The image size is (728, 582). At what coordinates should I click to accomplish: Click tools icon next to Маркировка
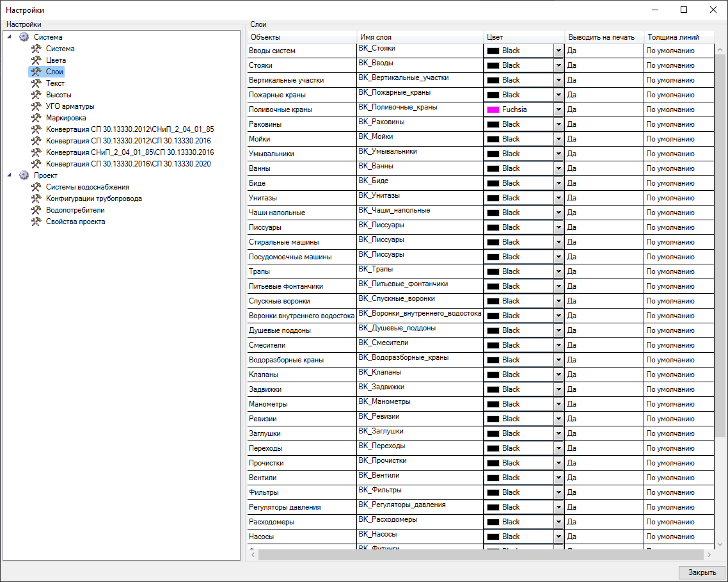pyautogui.click(x=36, y=118)
